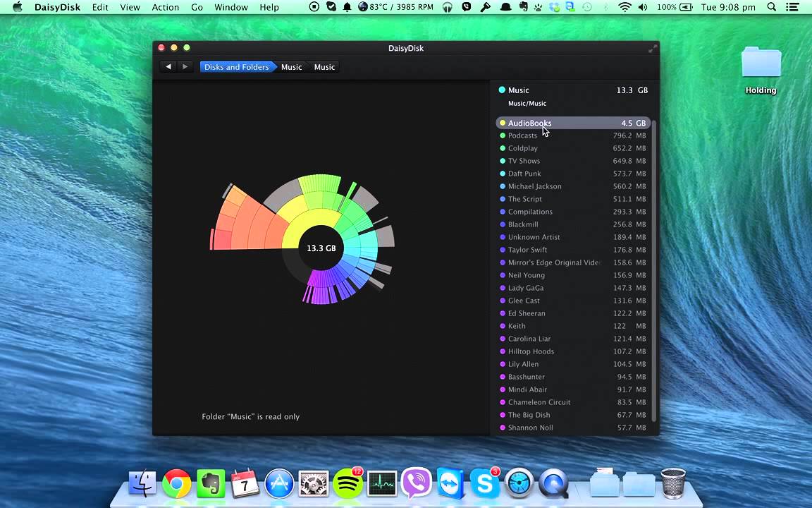Click the volume speaker icon
Viewport: 812px width, 508px height.
coord(643,7)
